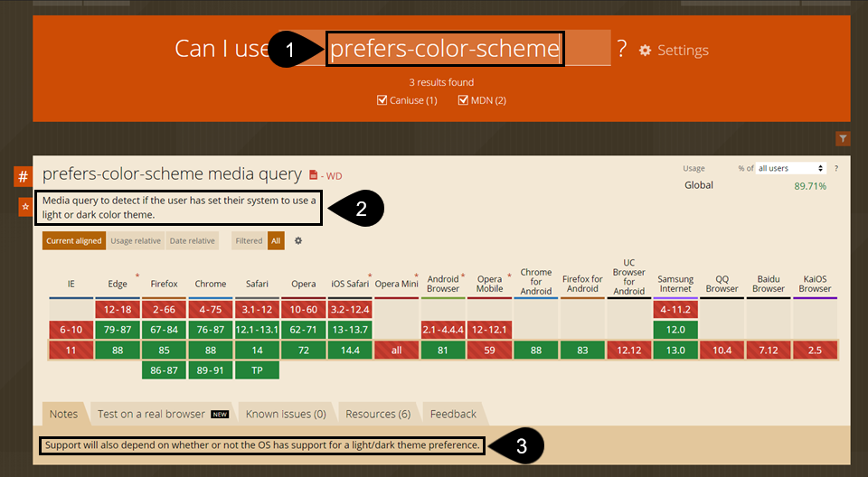The height and width of the screenshot is (477, 868).
Task: Open the all users usage dropdown
Action: click(792, 169)
